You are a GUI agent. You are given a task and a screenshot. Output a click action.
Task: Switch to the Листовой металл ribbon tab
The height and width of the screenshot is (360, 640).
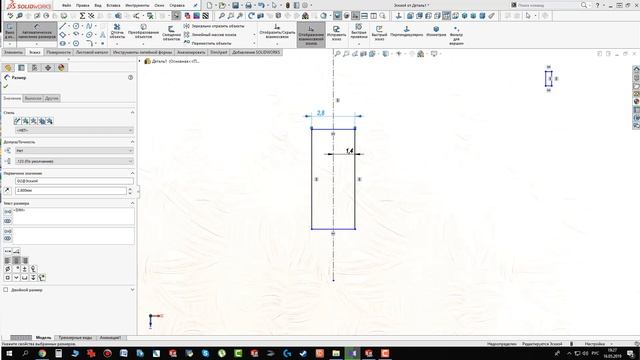tap(92, 52)
